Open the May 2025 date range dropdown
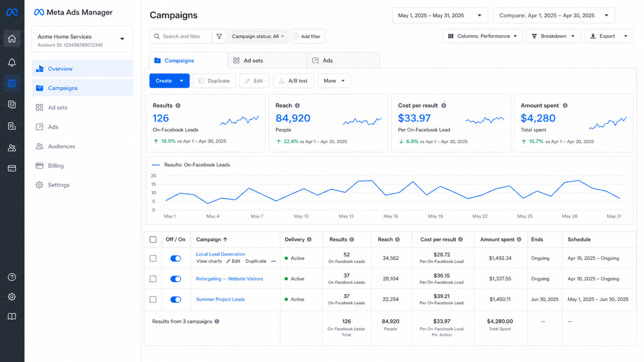 point(440,15)
